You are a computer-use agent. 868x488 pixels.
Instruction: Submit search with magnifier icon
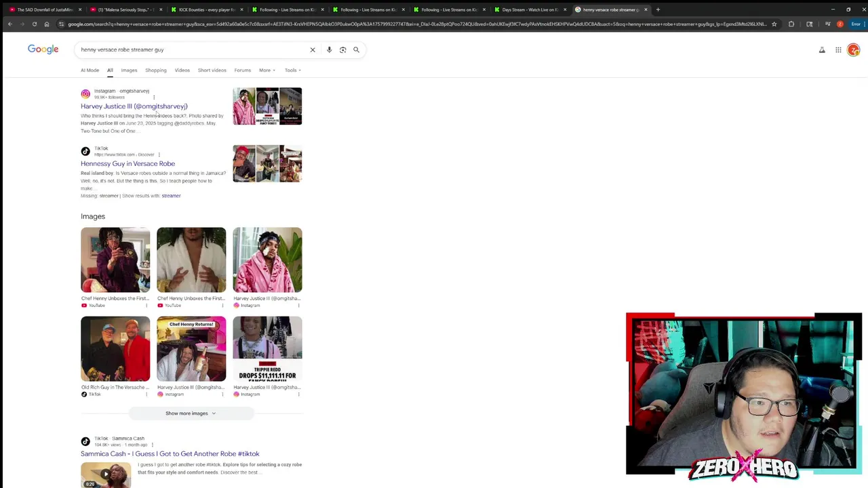(x=356, y=49)
